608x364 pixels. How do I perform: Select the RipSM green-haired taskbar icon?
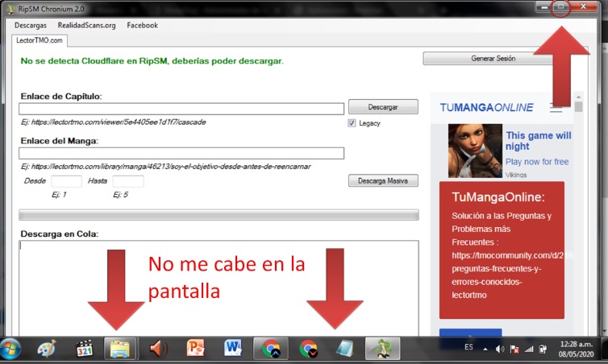[382, 349]
